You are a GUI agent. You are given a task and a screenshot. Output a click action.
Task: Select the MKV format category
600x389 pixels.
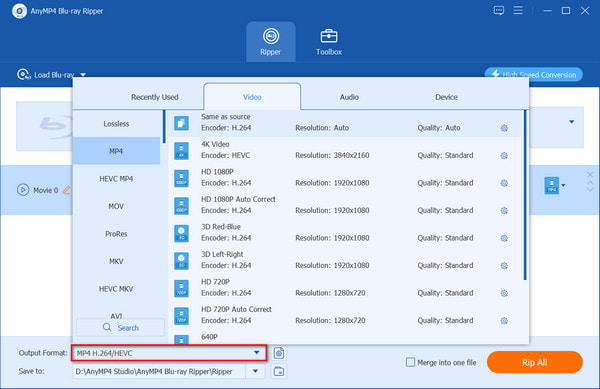(x=116, y=261)
